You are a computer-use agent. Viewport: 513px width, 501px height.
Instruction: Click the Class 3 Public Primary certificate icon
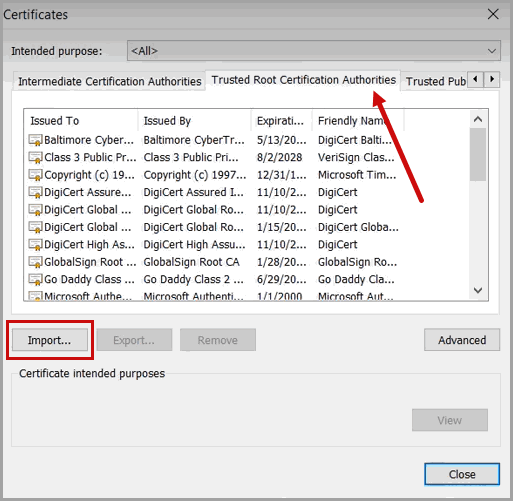tap(35, 157)
